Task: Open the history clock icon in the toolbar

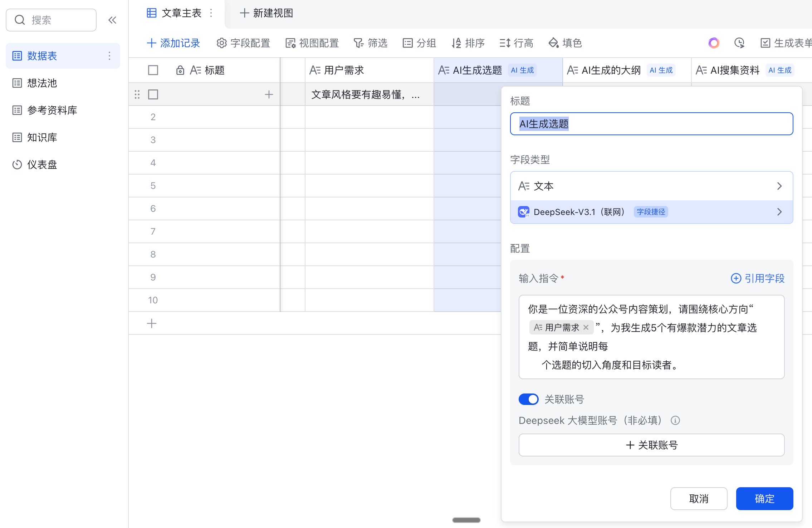Action: tap(739, 43)
